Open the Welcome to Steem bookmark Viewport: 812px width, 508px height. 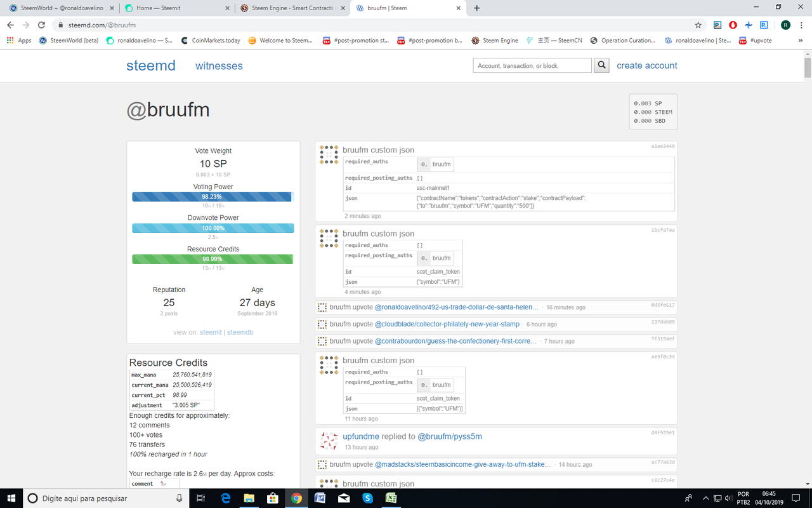click(280, 40)
